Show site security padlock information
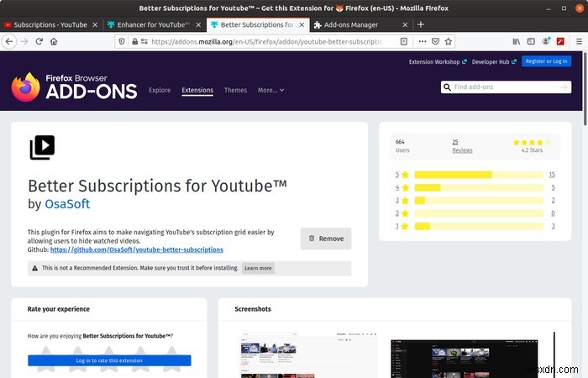 134,41
